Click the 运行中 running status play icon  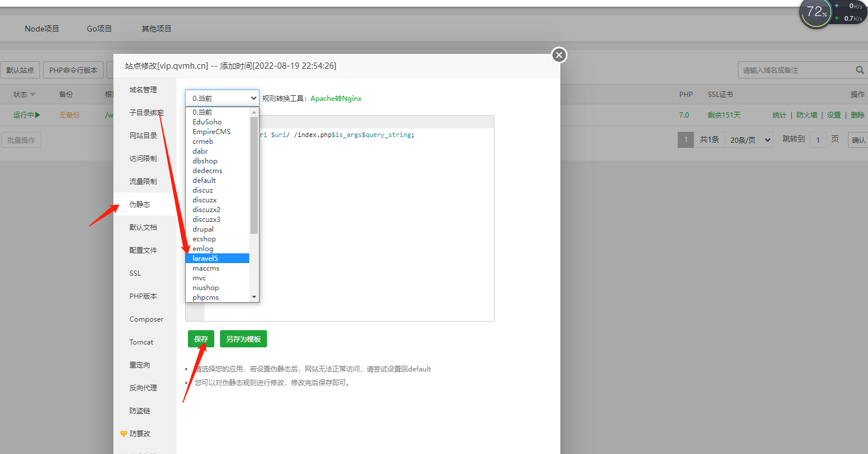(x=38, y=115)
